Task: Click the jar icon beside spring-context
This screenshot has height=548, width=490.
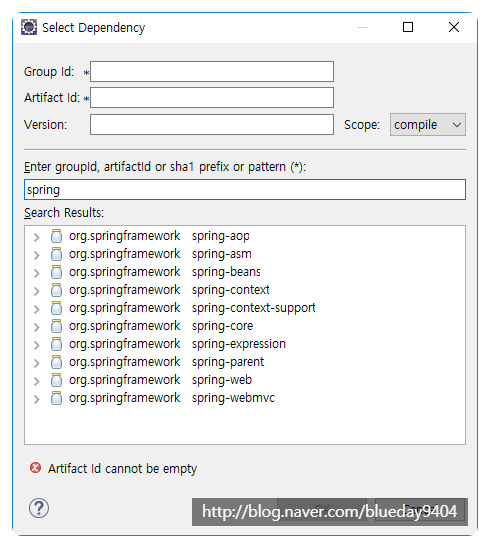Action: [56, 290]
